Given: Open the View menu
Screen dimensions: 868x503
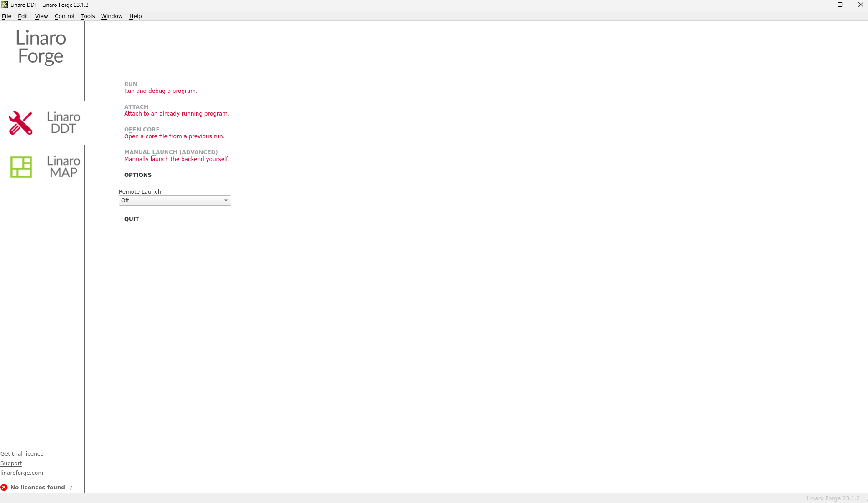Looking at the screenshot, I should (x=41, y=16).
